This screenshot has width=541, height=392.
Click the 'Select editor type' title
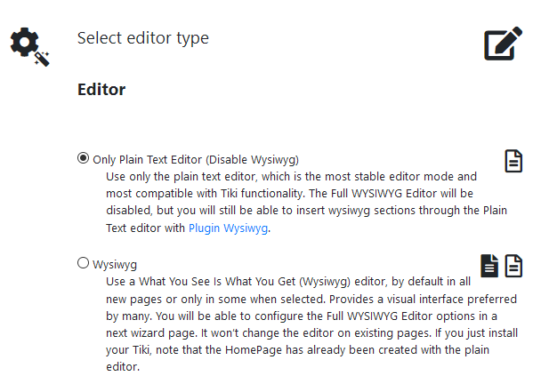143,38
